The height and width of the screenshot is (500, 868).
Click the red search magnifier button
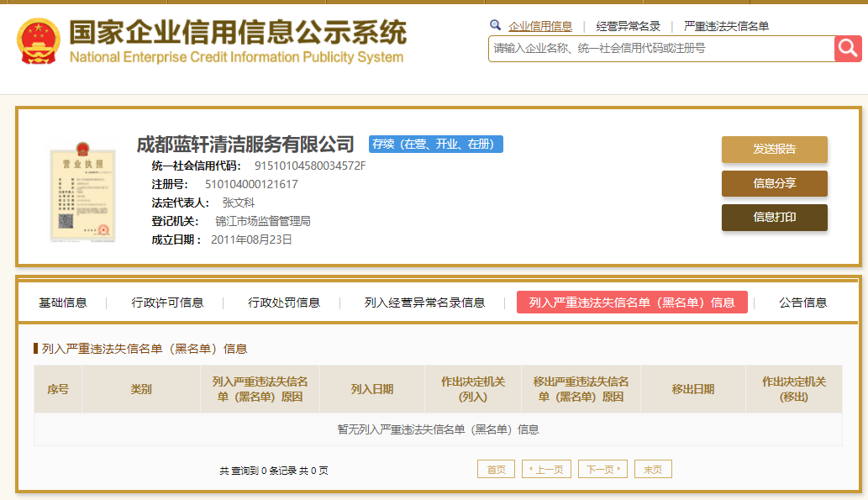pos(848,49)
